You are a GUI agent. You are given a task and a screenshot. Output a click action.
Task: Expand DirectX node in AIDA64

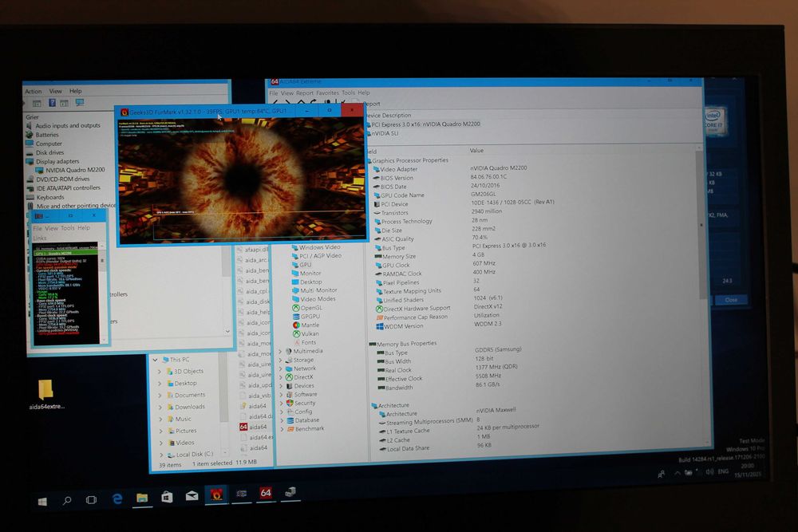point(280,377)
